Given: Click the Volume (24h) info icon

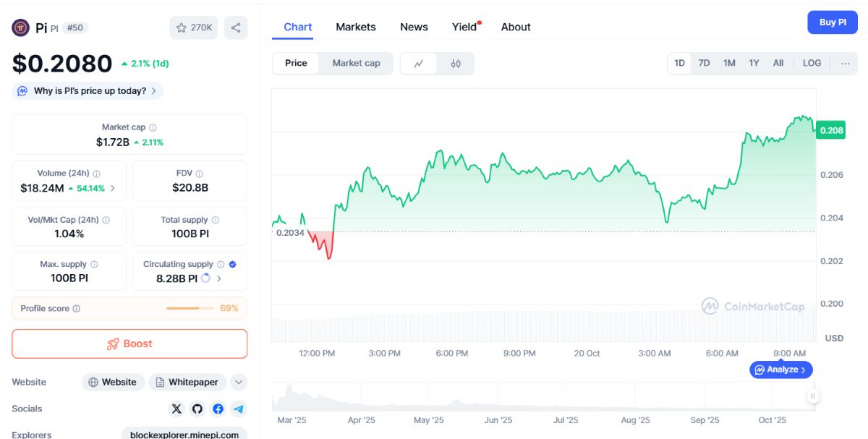Looking at the screenshot, I should coord(97,174).
